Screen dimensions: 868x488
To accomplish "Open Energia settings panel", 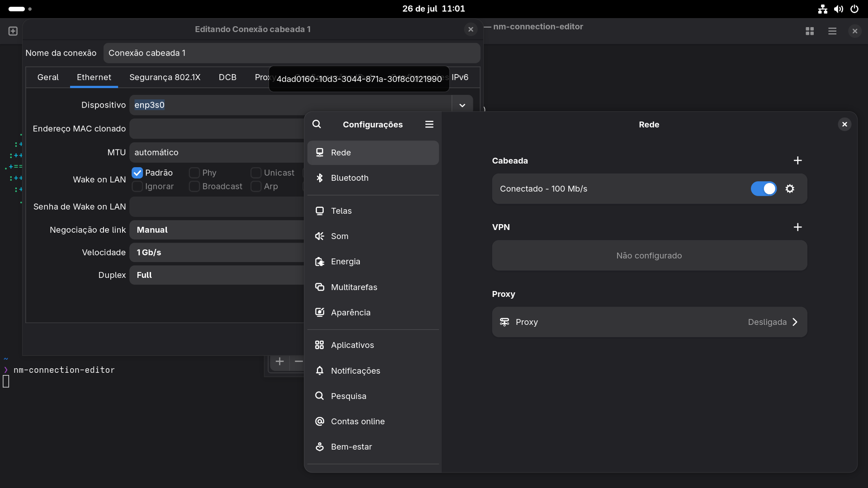I will click(x=373, y=262).
